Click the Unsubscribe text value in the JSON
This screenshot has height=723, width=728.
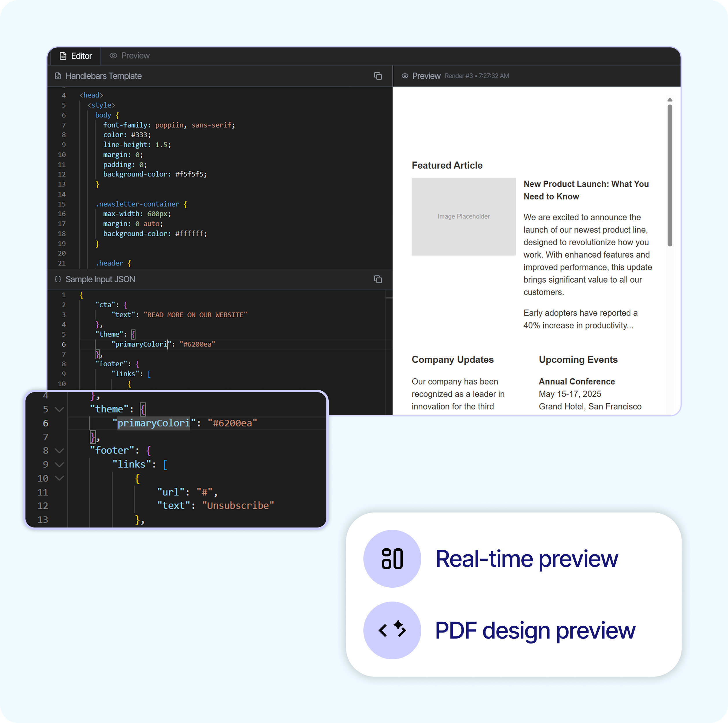(x=240, y=505)
